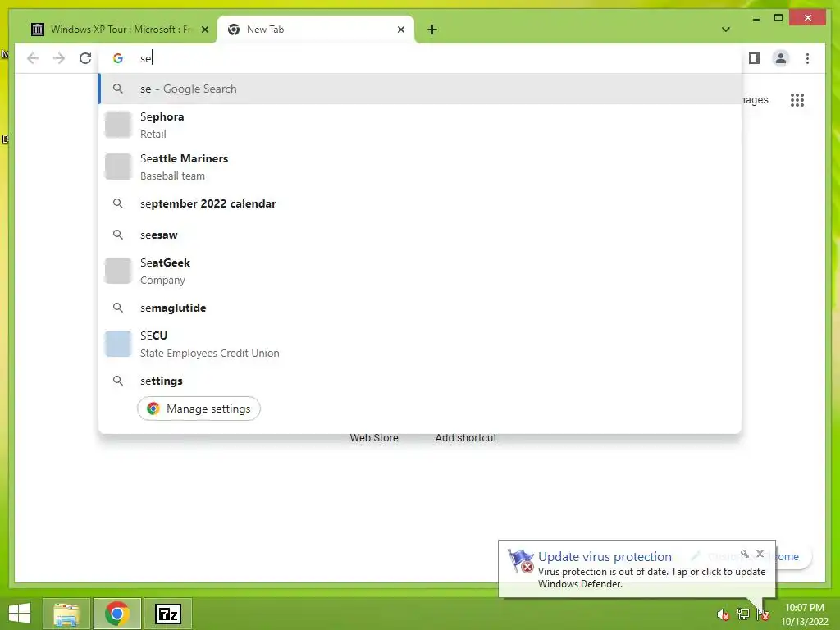Open Chrome's three-dot menu
The width and height of the screenshot is (840, 630).
[x=807, y=58]
